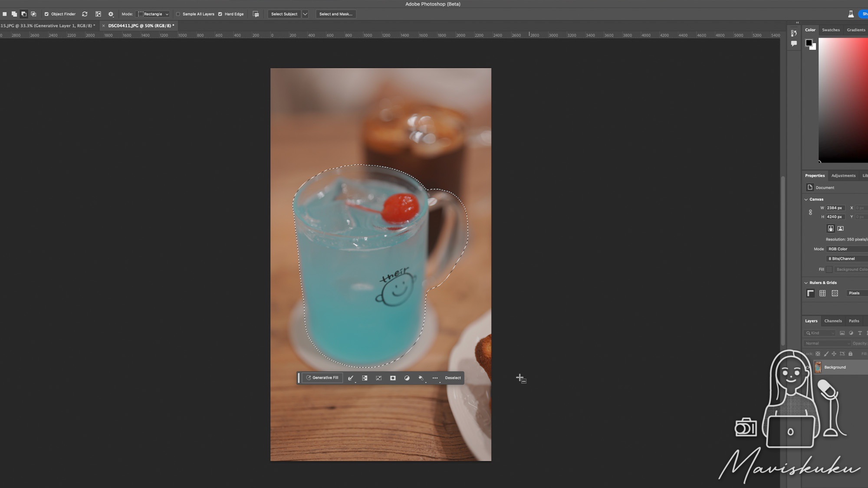This screenshot has width=868, height=488.
Task: Open the Normal blend mode dropdown
Action: click(x=827, y=344)
